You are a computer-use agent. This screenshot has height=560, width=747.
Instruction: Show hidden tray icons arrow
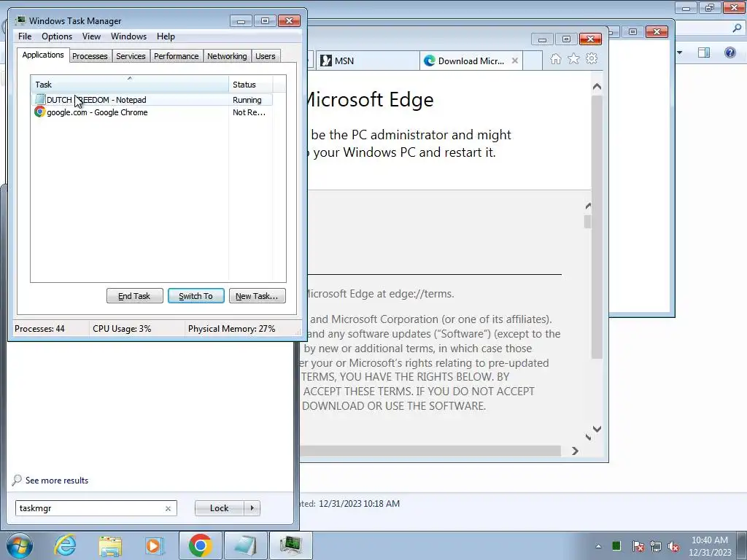(x=598, y=546)
